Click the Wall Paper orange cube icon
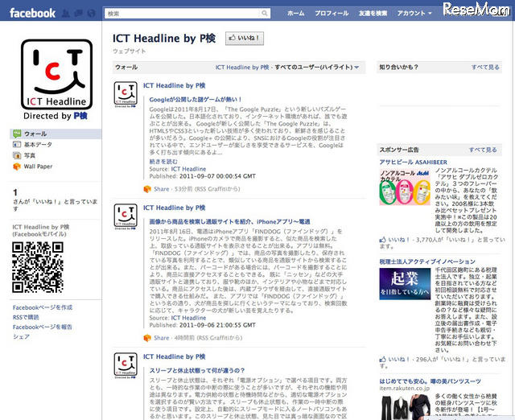Image resolution: width=515 pixels, height=420 pixels. [x=17, y=167]
